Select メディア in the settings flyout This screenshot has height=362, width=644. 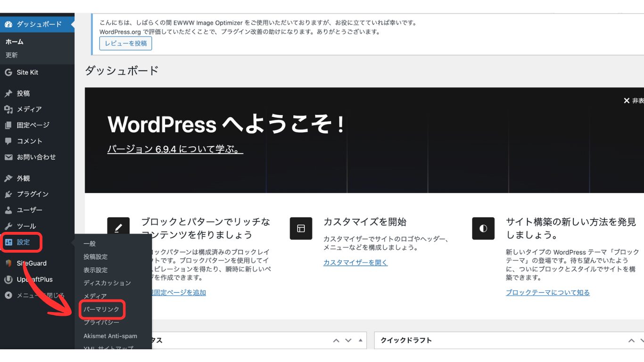coord(95,296)
